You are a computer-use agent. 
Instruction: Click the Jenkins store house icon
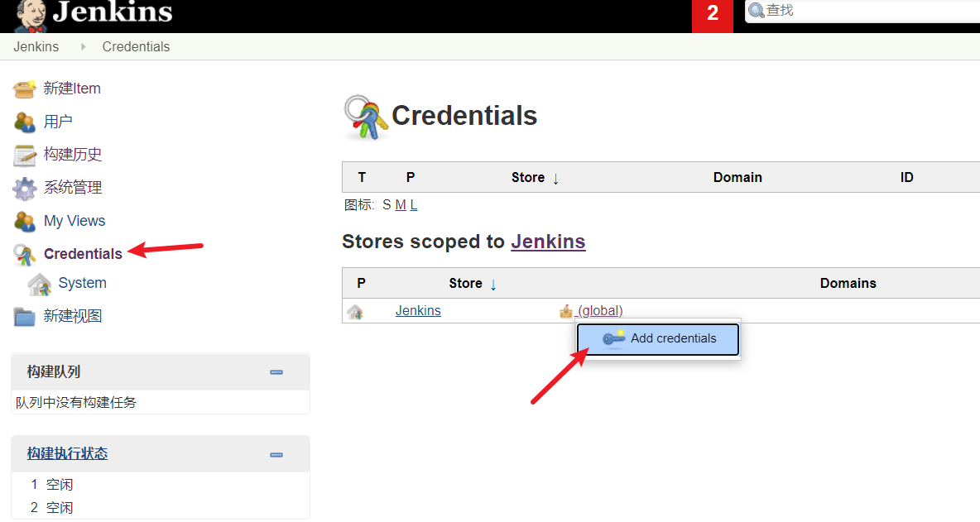click(x=355, y=312)
